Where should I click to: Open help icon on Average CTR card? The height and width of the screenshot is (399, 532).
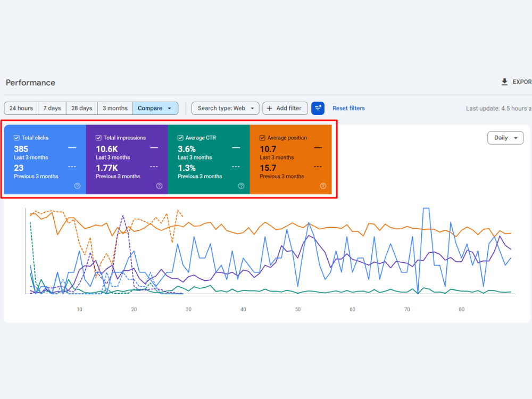click(x=241, y=186)
